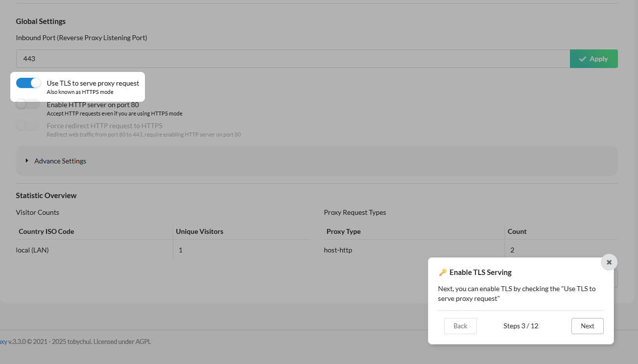Enable the HTTP server on port 80 switch
This screenshot has height=364, width=638.
tap(28, 104)
